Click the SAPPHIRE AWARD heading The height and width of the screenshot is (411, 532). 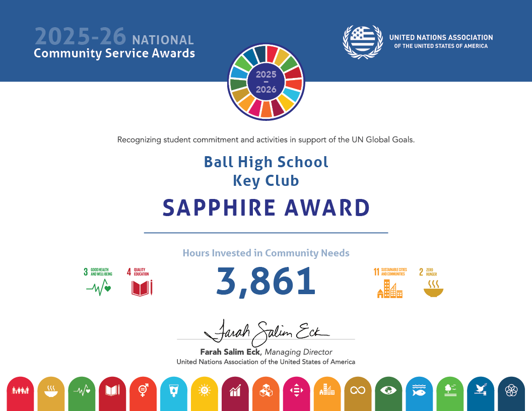pyautogui.click(x=266, y=208)
